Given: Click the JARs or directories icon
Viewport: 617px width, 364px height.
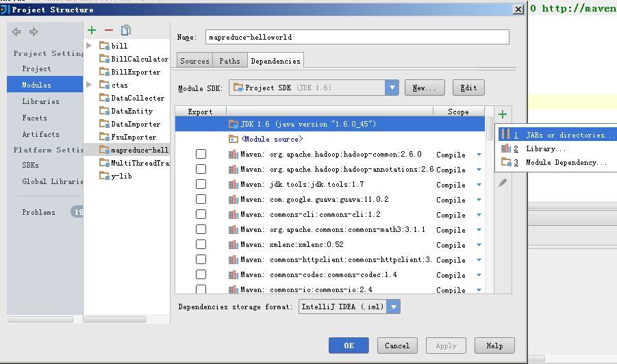Looking at the screenshot, I should coord(505,134).
